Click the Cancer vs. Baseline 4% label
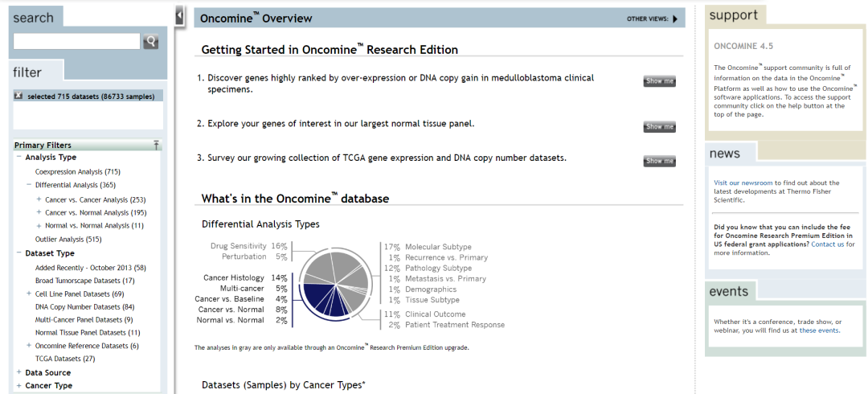 (x=241, y=299)
